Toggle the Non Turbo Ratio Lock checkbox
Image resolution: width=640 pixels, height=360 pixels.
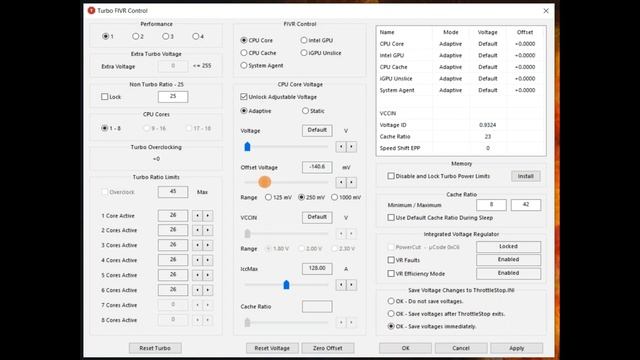[104, 97]
